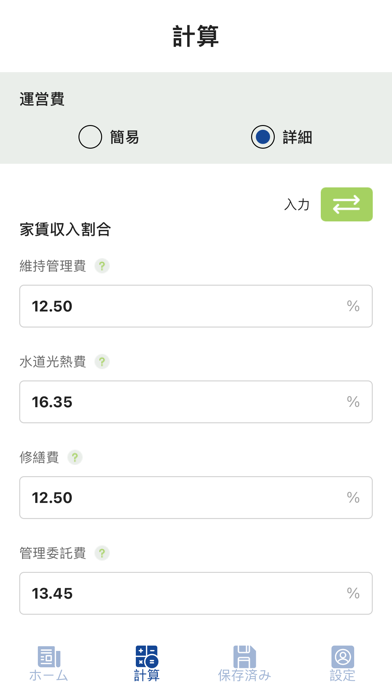Select the 詳細 radio button
The width and height of the screenshot is (392, 696).
click(263, 137)
